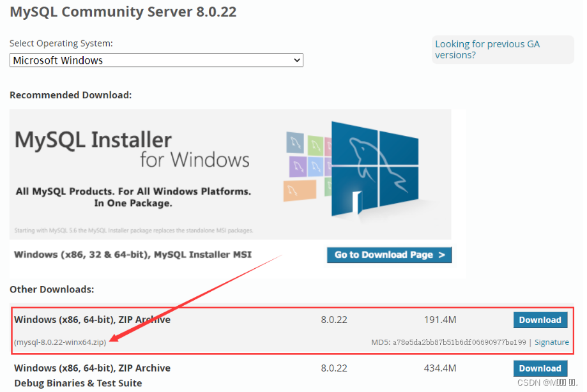Open Looking for previous GA versions link
This screenshot has width=587, height=392.
pos(487,49)
